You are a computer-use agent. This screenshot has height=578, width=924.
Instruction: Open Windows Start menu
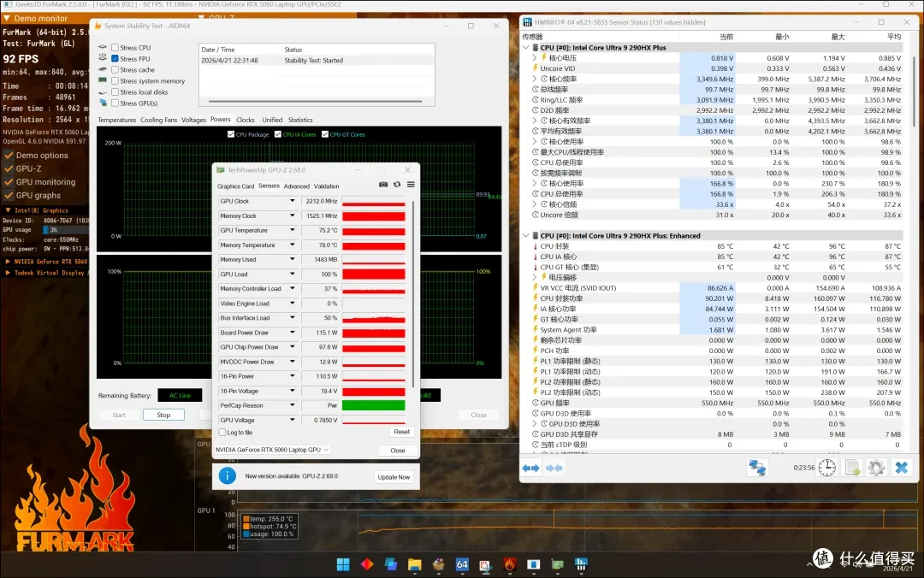pos(343,564)
